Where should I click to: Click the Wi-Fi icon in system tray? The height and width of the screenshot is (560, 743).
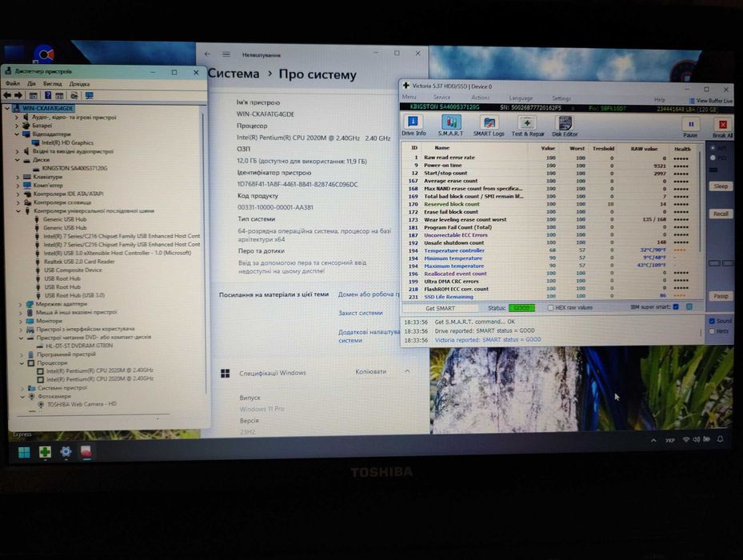[x=685, y=439]
